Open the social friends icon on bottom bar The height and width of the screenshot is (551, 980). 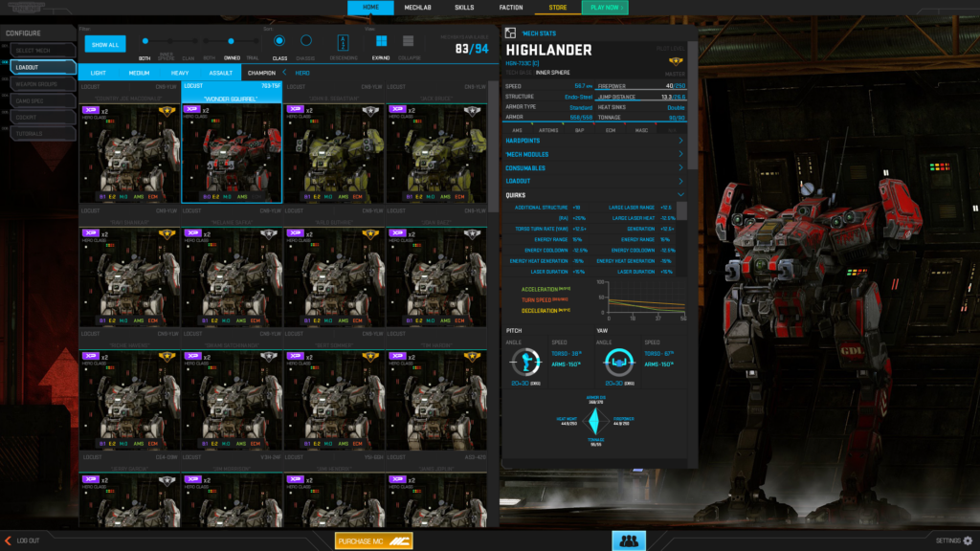(x=628, y=541)
